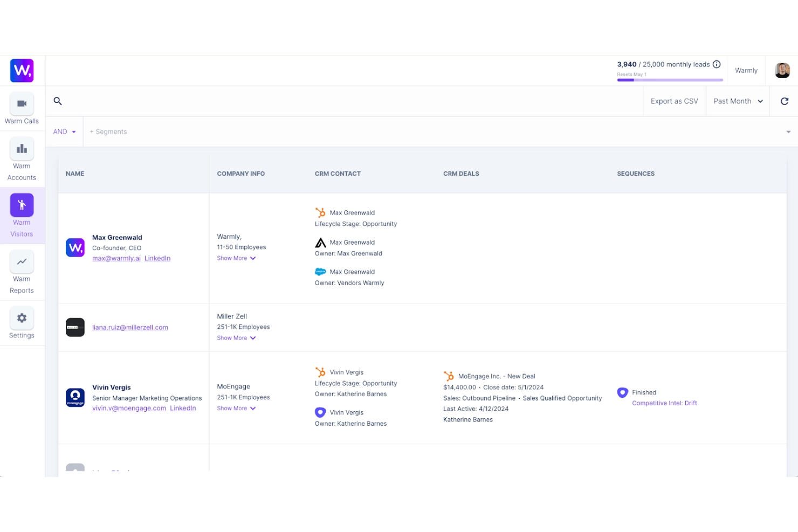This screenshot has width=798, height=532.
Task: Click the CRM CONTACT column header
Action: [338, 174]
